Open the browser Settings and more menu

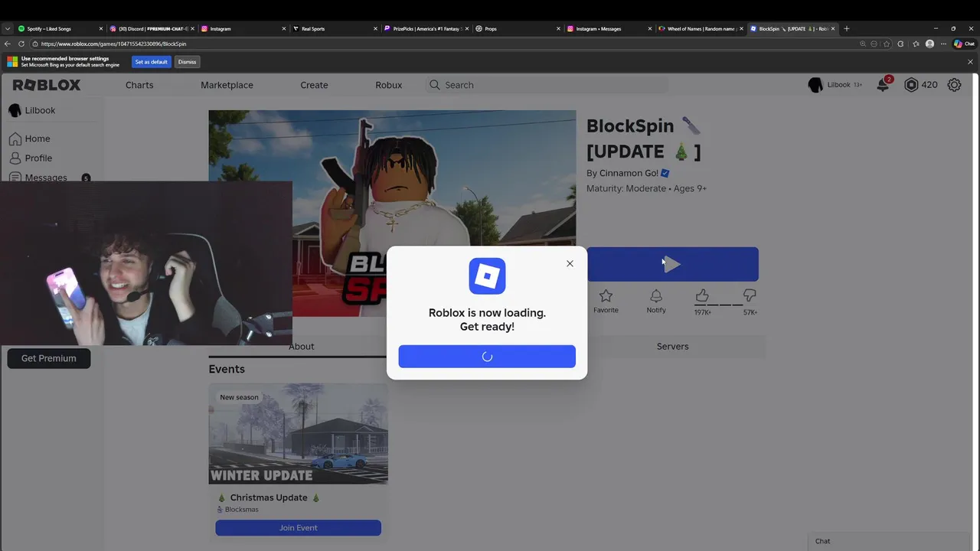click(x=942, y=44)
